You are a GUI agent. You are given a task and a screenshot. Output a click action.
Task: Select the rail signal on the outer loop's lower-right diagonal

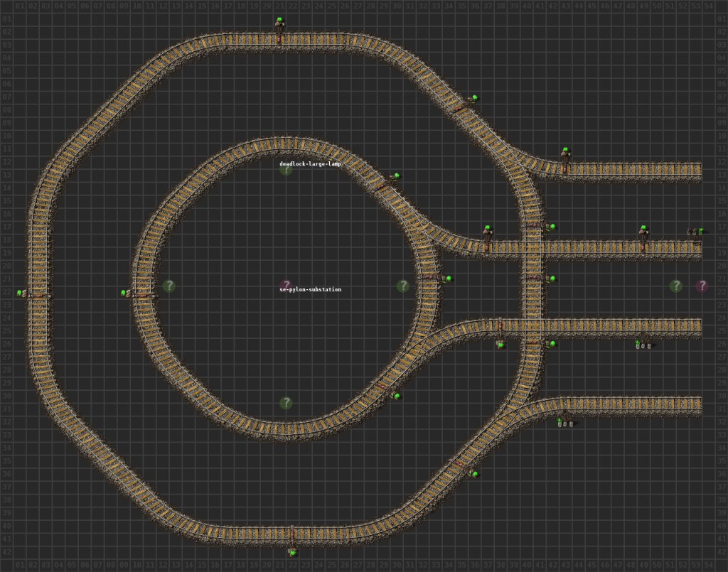point(474,474)
